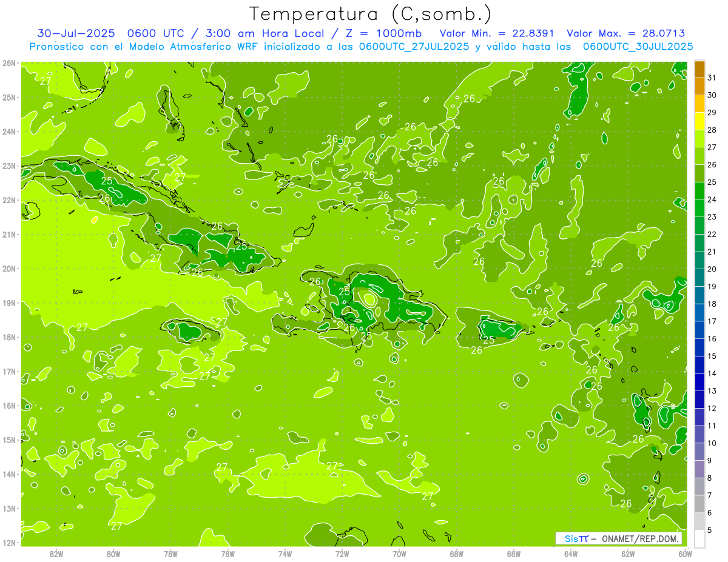Click longitude axis label "80W"
Viewport: 728px width, 562px height.
coord(113,554)
